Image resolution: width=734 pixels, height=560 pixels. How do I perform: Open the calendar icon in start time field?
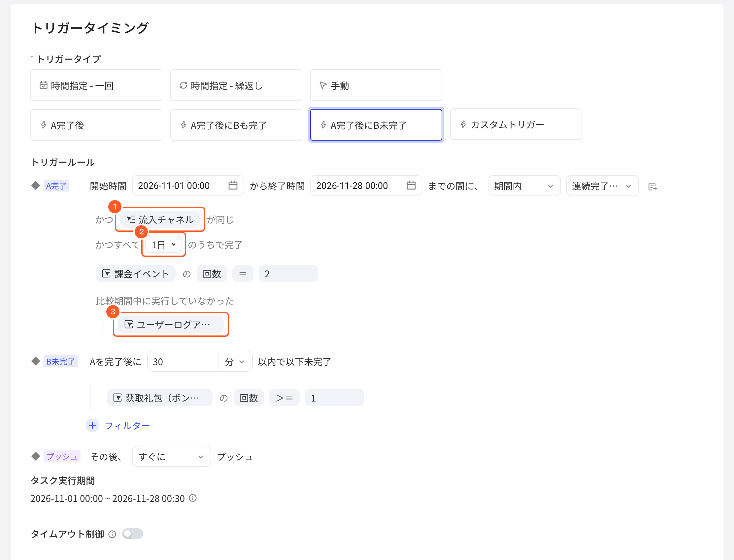tap(233, 185)
